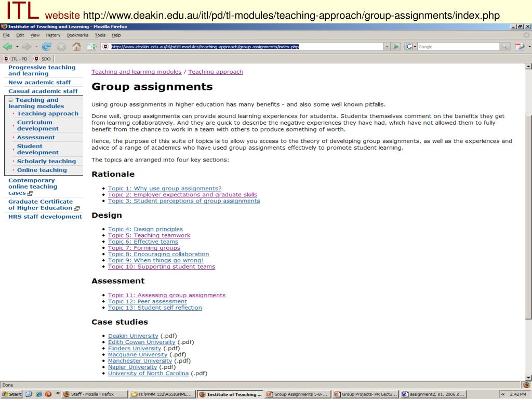This screenshot has width=532, height=399.
Task: Open Topic 13: Student self reflection
Action: [x=155, y=308]
